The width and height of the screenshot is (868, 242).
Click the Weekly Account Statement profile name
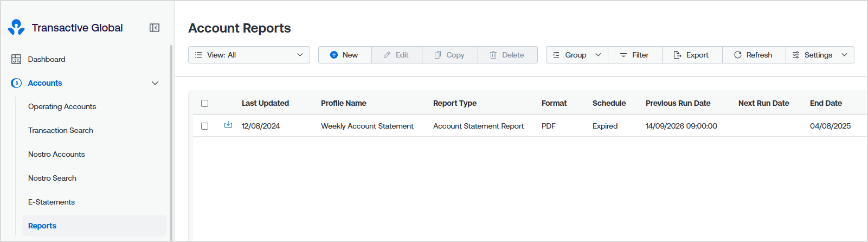pyautogui.click(x=367, y=126)
